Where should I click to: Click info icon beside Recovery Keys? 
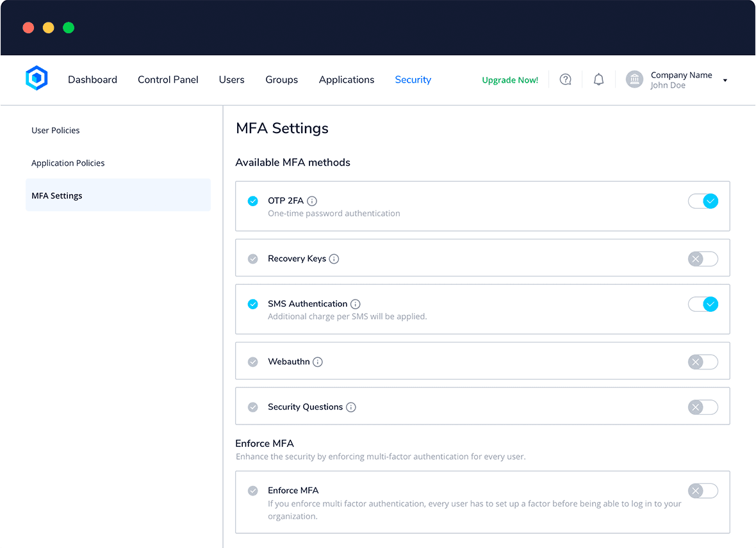pyautogui.click(x=334, y=259)
